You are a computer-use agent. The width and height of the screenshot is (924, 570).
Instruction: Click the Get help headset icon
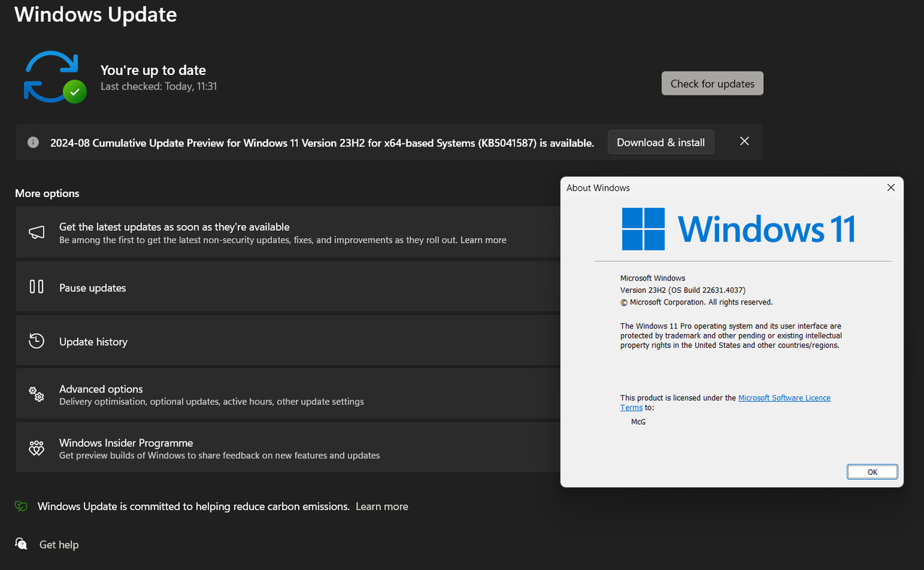tap(22, 544)
